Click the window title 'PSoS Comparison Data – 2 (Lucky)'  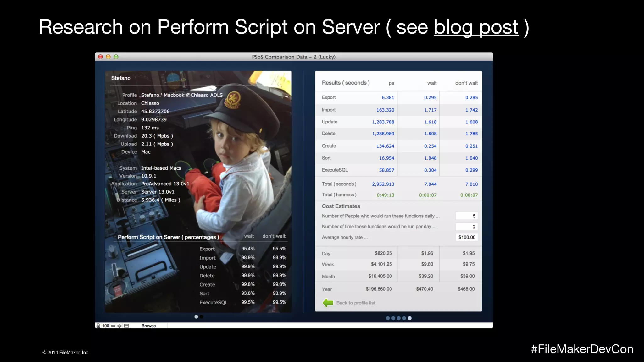point(294,57)
